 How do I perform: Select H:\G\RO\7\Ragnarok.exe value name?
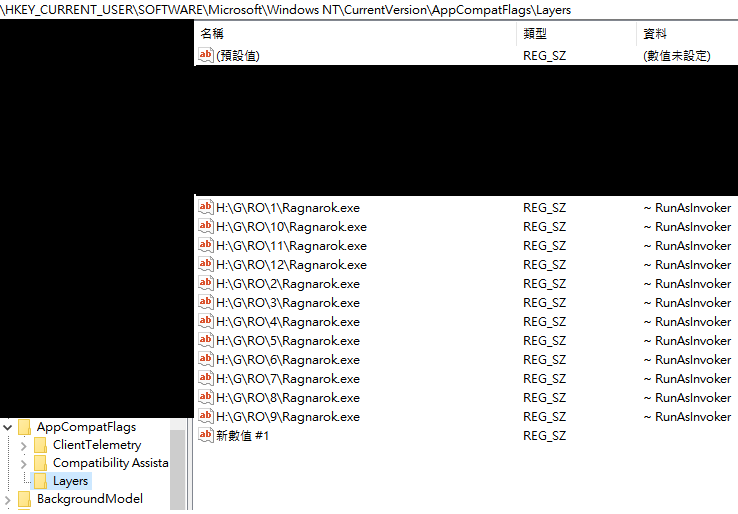pyautogui.click(x=288, y=378)
